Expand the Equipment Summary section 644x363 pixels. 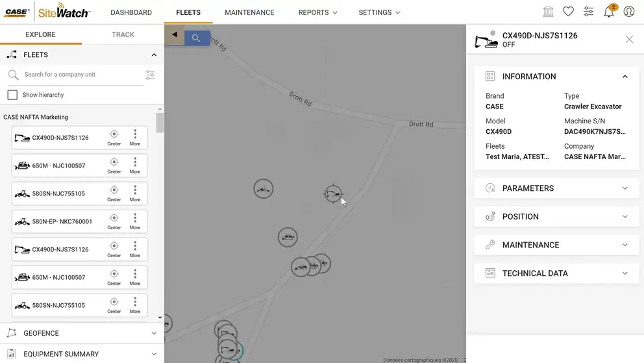154,354
